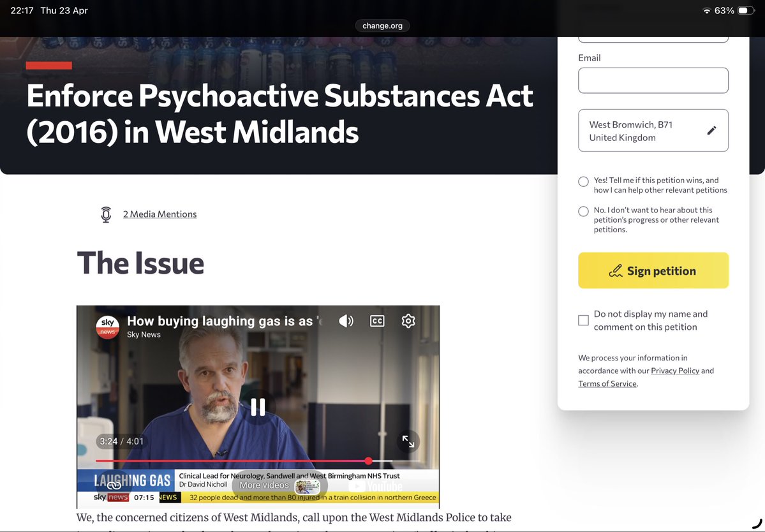Check 'Do not display my name'
Viewport: 765px width, 532px height.
point(584,320)
